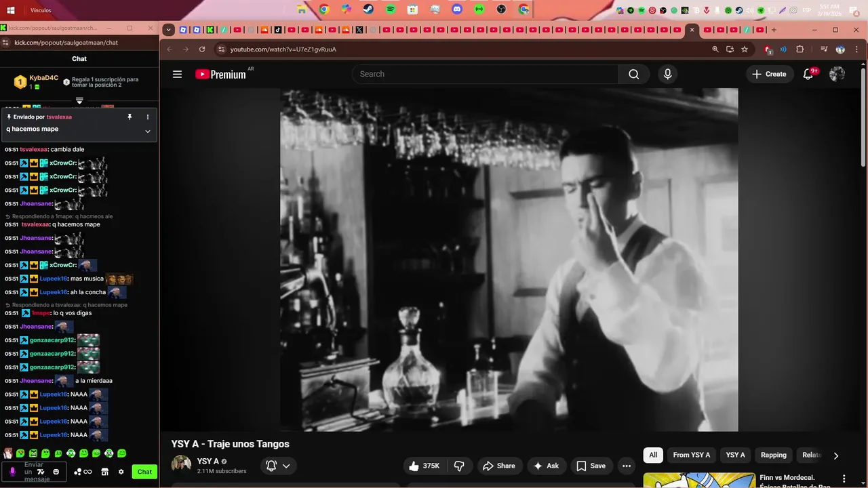Click the YouTube address bar URL
Viewport: 868px width, 488px height.
point(283,49)
